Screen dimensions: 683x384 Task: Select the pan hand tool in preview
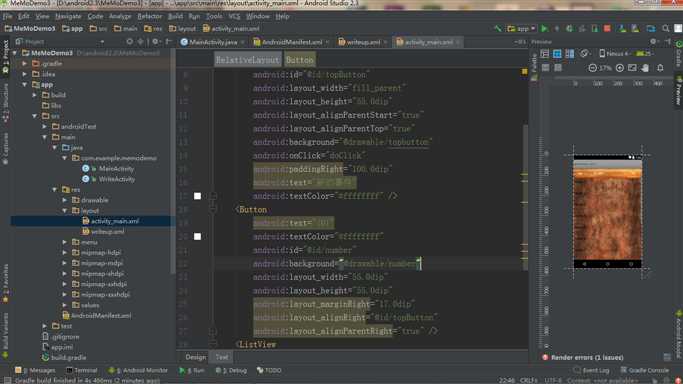point(645,68)
